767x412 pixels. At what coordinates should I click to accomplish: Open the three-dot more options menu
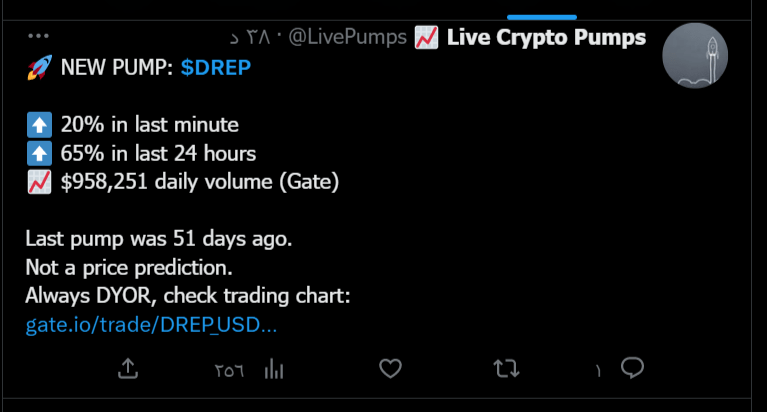click(38, 36)
